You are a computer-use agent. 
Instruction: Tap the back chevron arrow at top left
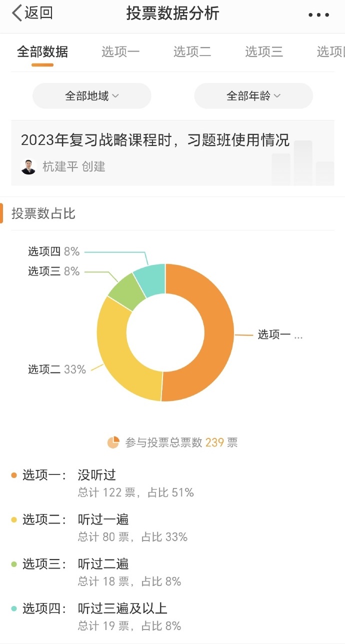(x=14, y=14)
